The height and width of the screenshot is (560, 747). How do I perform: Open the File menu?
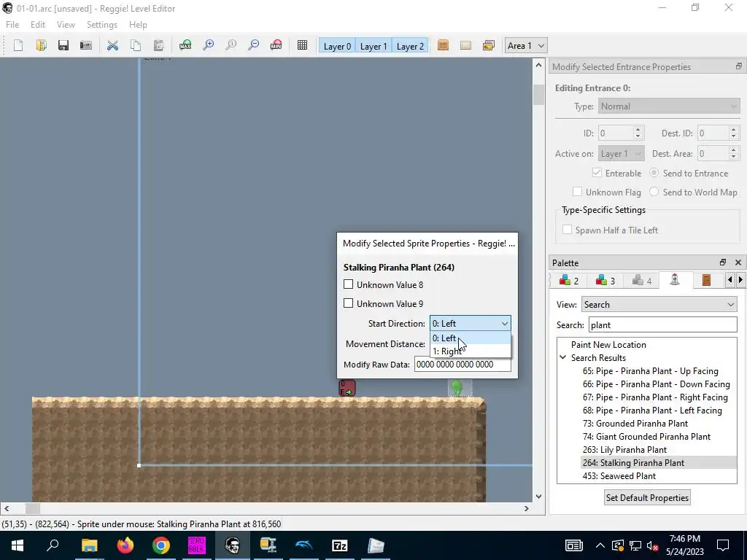12,25
